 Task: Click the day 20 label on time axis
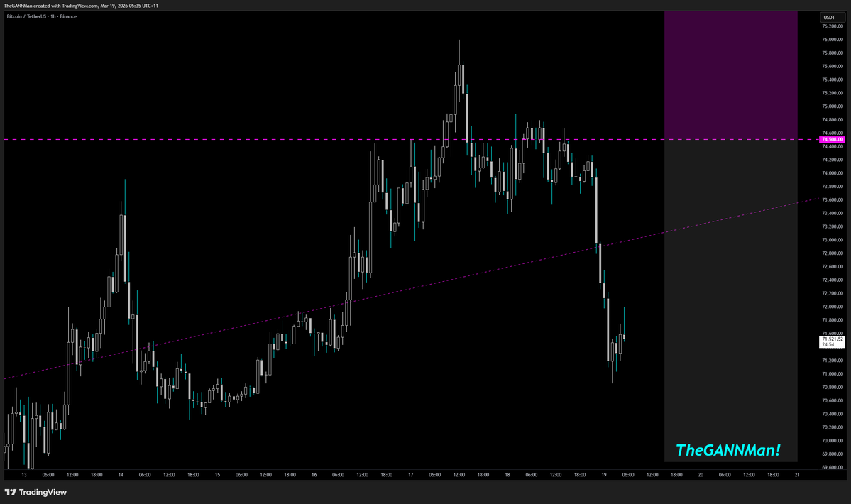[700, 475]
